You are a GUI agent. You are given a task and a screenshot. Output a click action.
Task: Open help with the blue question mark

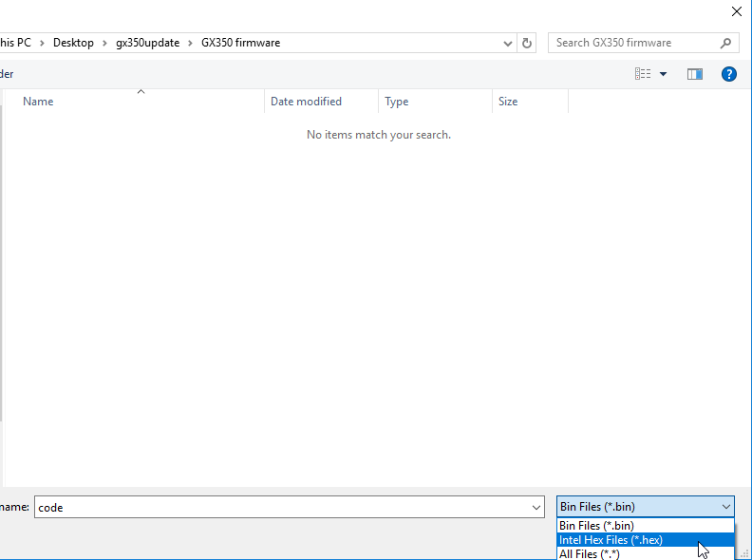pos(729,74)
